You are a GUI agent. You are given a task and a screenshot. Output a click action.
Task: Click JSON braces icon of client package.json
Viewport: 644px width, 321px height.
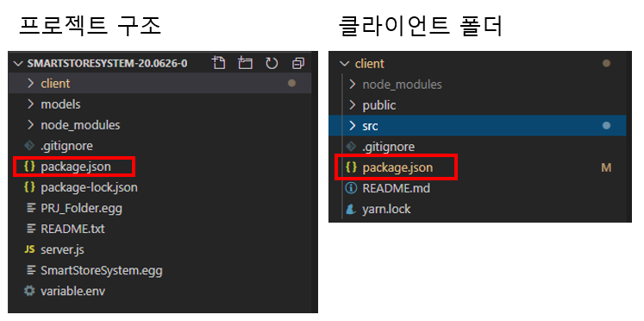coord(351,167)
